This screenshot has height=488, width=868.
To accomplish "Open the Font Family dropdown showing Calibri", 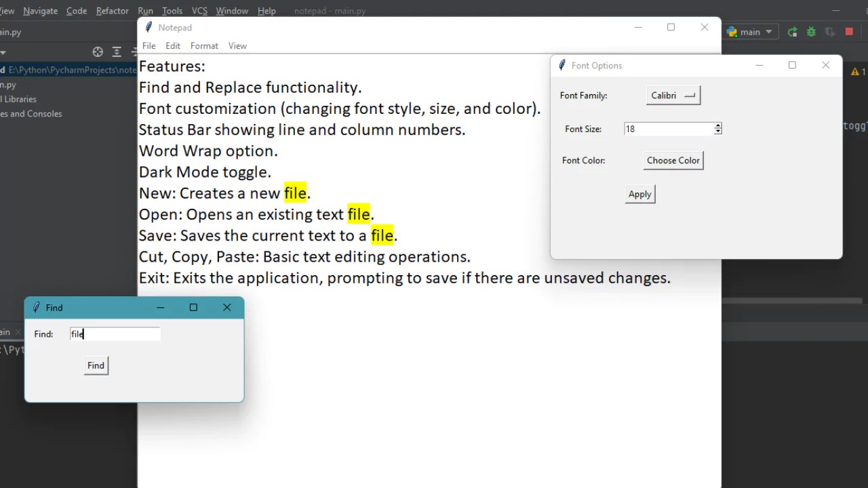I will [673, 95].
